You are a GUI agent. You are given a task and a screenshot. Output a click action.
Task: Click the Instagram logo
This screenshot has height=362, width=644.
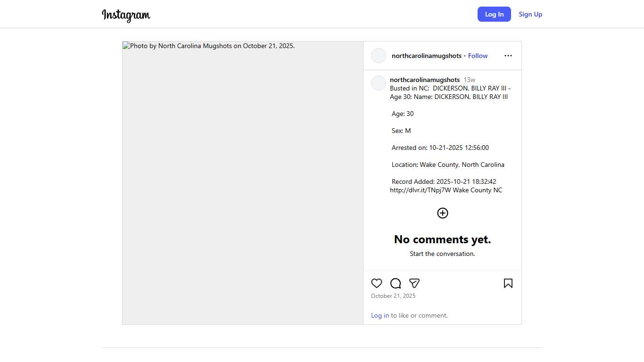[126, 15]
